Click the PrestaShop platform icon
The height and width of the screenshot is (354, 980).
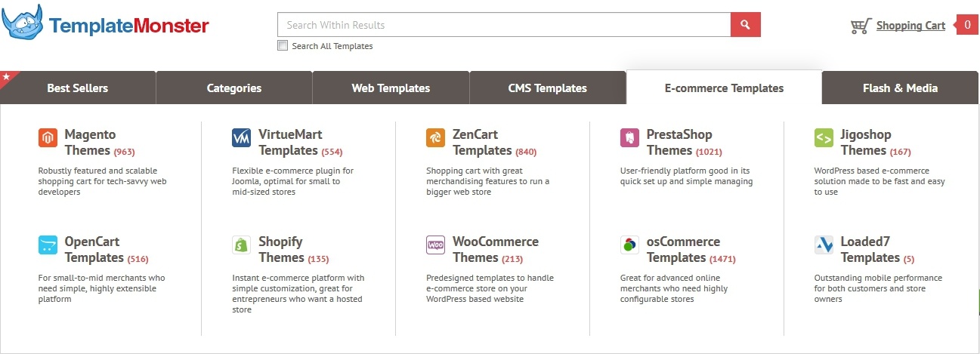pyautogui.click(x=629, y=138)
